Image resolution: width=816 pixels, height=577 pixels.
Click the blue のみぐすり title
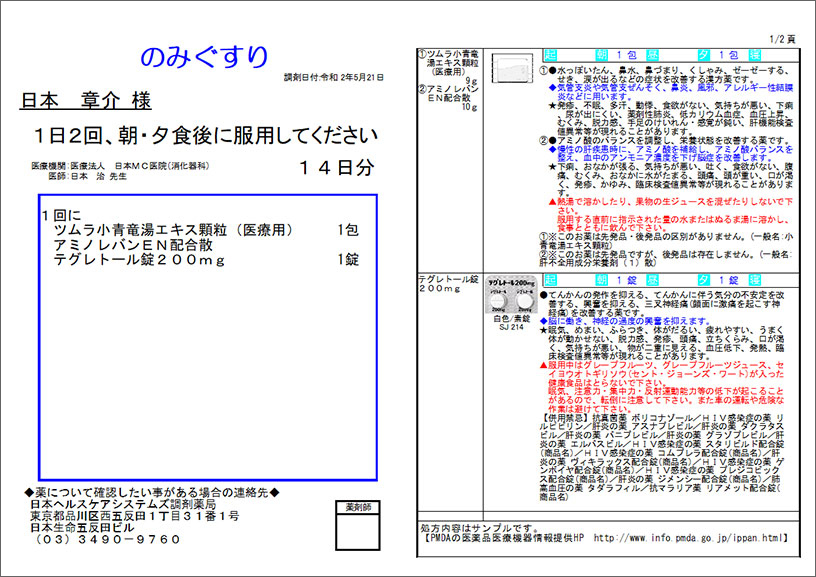(204, 57)
